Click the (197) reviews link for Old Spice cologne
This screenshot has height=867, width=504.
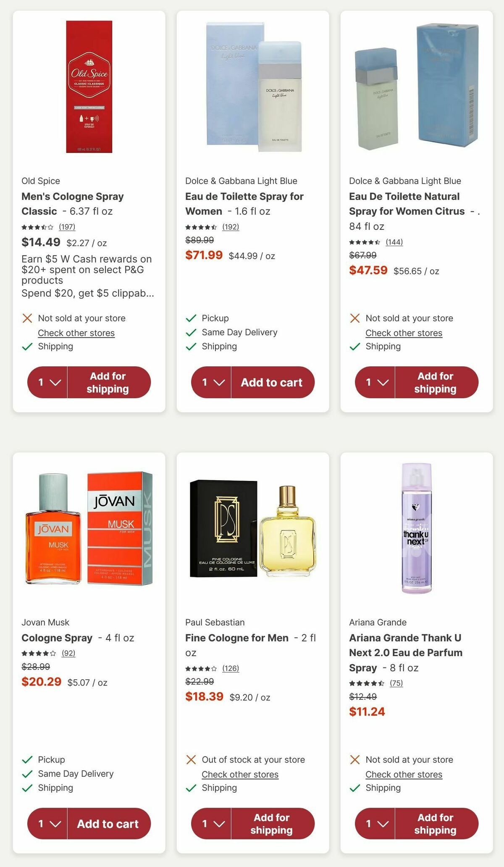click(67, 227)
